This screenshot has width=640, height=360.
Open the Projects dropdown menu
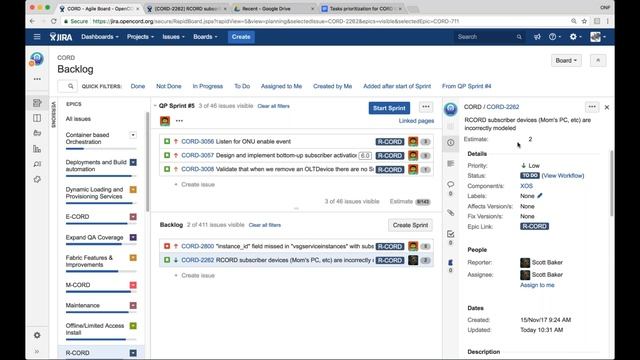[140, 37]
